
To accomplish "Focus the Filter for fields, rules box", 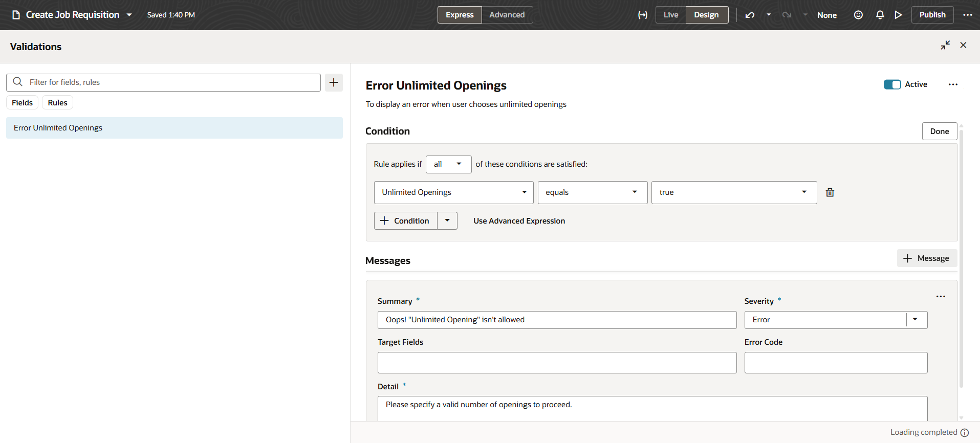I will pyautogui.click(x=163, y=82).
